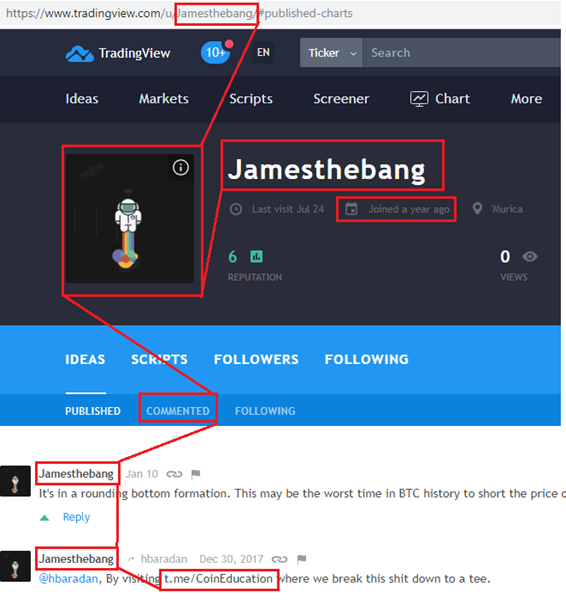Click the TradingView cloud logo

point(79,54)
